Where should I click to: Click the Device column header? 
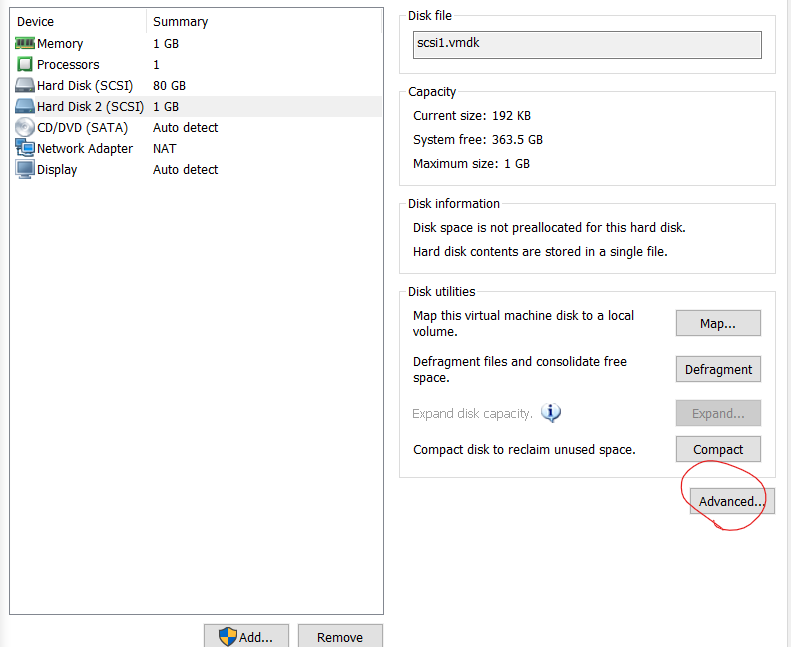(x=35, y=22)
